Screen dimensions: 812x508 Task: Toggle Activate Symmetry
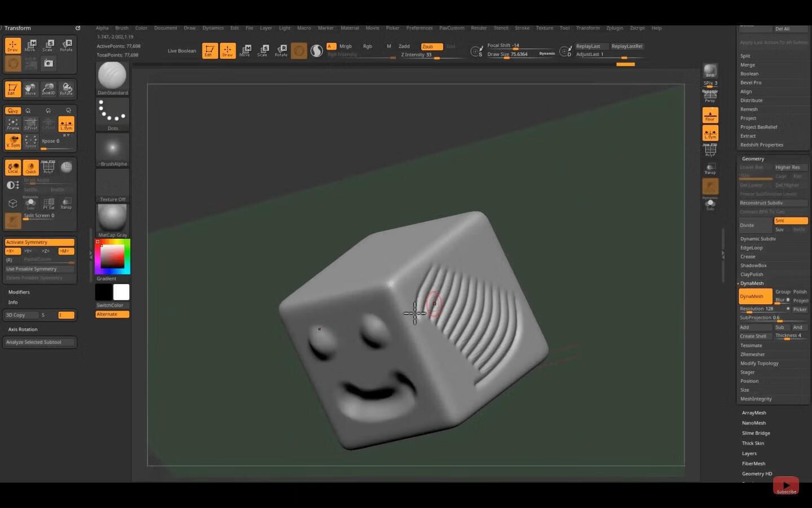[x=39, y=242]
